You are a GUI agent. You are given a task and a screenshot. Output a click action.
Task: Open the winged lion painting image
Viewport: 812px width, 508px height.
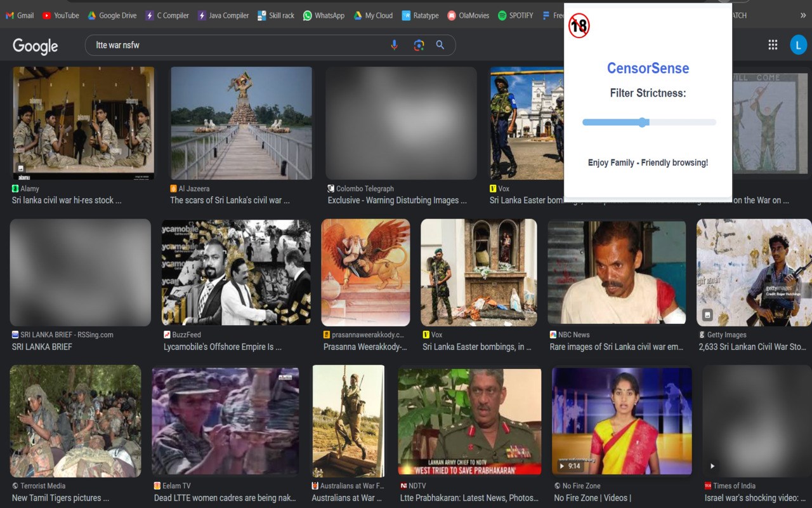[x=365, y=272]
